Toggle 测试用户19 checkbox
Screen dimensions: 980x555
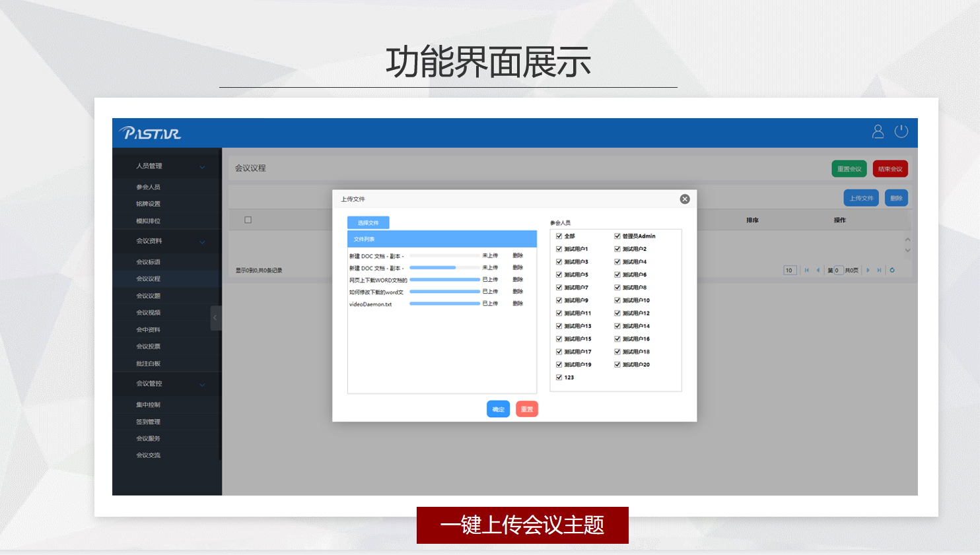click(559, 364)
